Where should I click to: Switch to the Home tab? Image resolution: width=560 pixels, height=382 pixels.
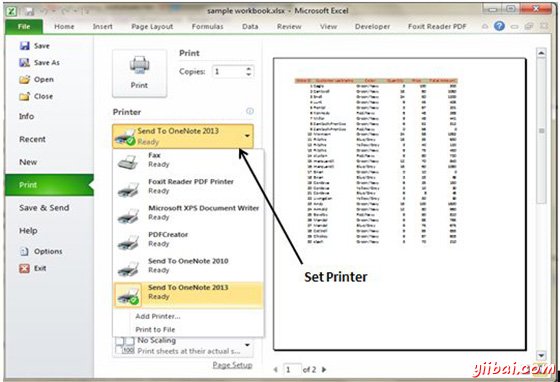click(x=64, y=26)
